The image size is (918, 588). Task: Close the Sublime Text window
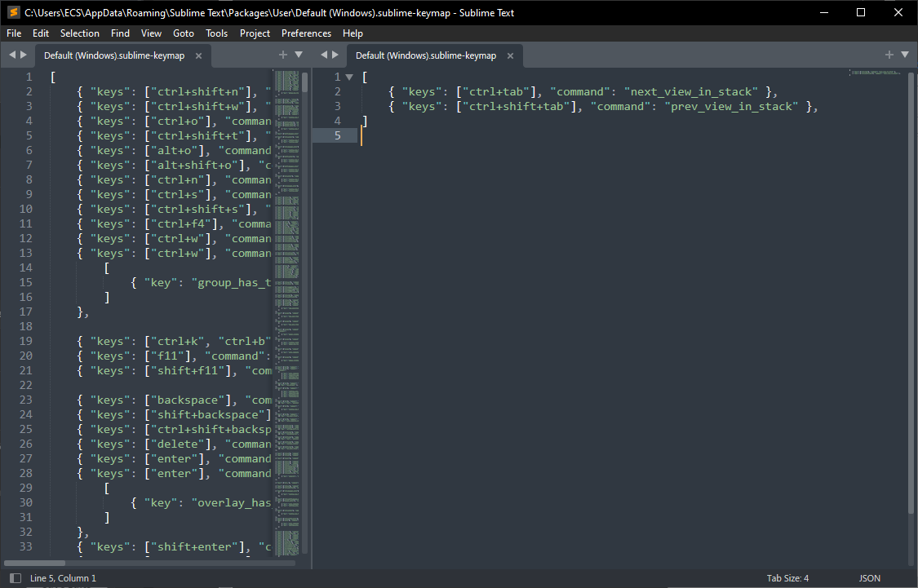898,12
